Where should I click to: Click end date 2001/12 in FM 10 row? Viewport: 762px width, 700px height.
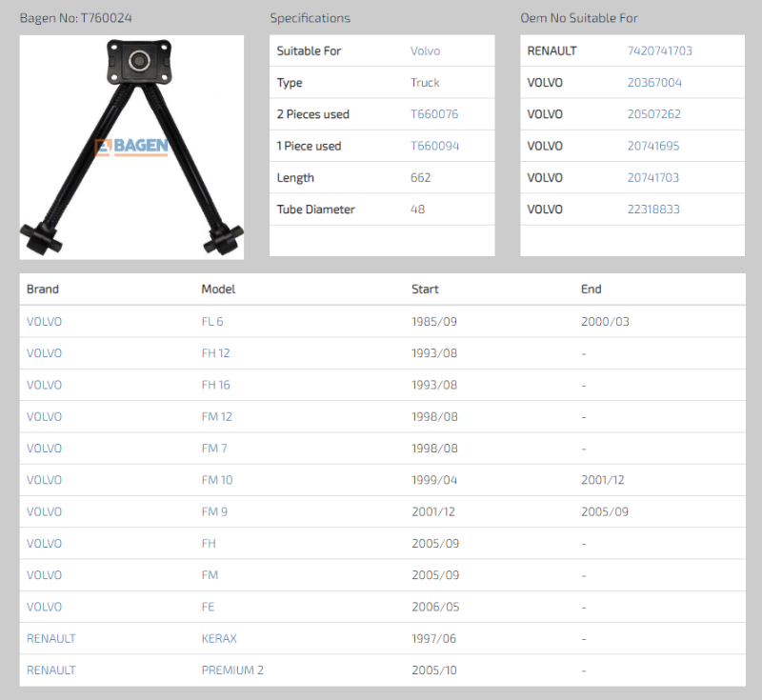(603, 480)
